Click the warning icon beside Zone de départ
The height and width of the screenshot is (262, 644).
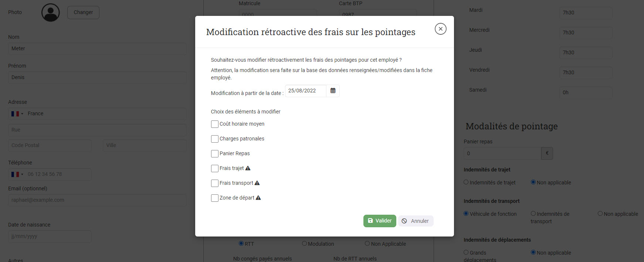click(x=258, y=198)
